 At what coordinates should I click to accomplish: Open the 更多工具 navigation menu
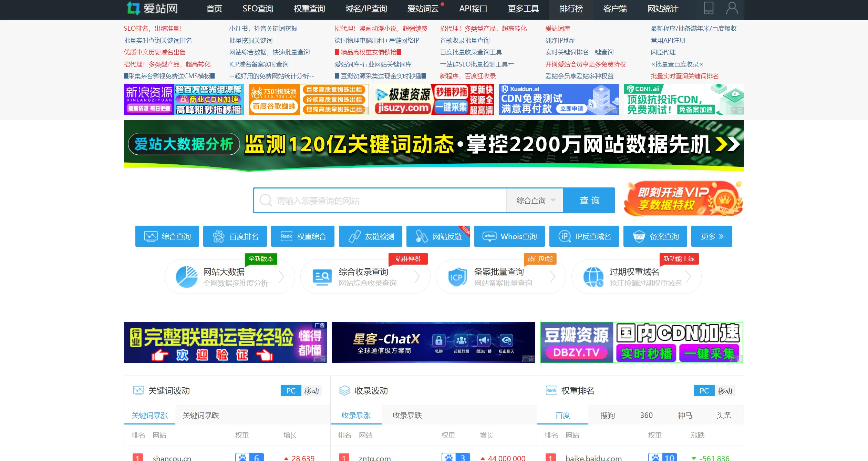pyautogui.click(x=523, y=9)
